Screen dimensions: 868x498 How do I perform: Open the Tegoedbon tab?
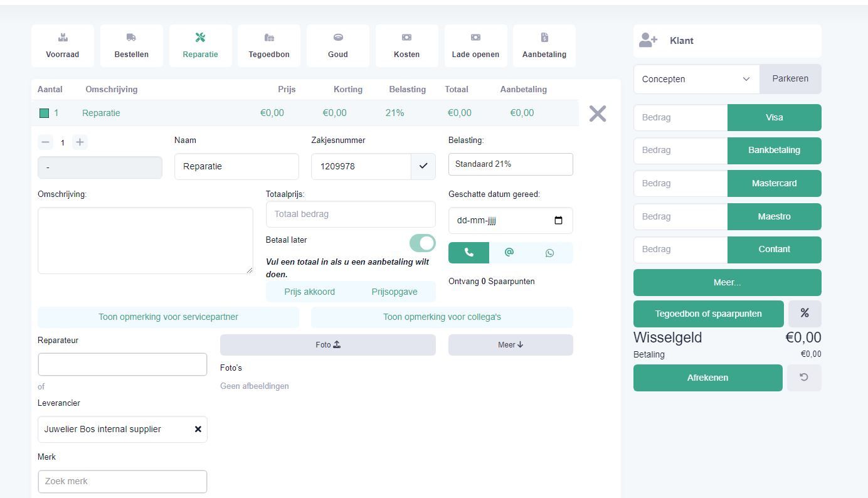(x=268, y=45)
